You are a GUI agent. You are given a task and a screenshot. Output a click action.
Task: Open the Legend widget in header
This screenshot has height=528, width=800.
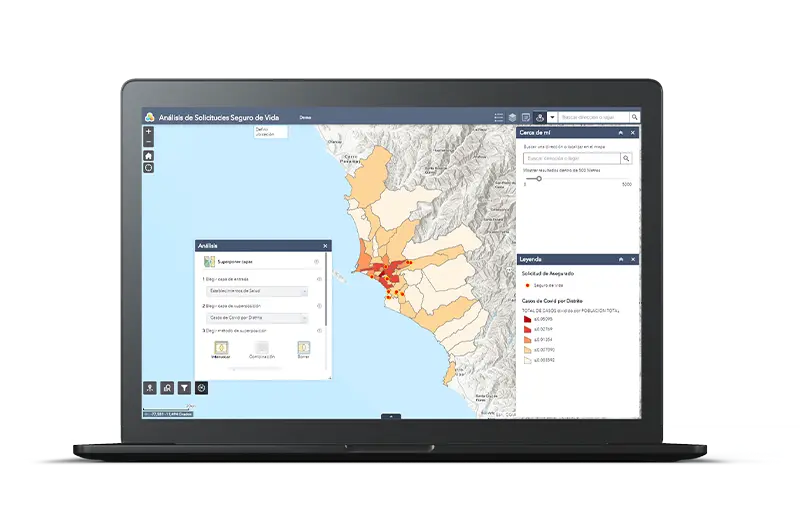(498, 117)
